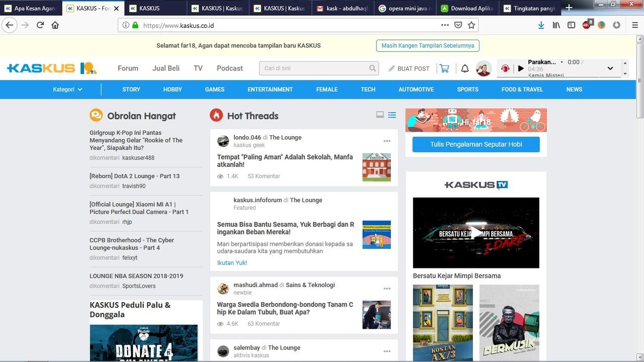Click the KASKUS logo
This screenshot has width=644, height=362.
tap(51, 68)
